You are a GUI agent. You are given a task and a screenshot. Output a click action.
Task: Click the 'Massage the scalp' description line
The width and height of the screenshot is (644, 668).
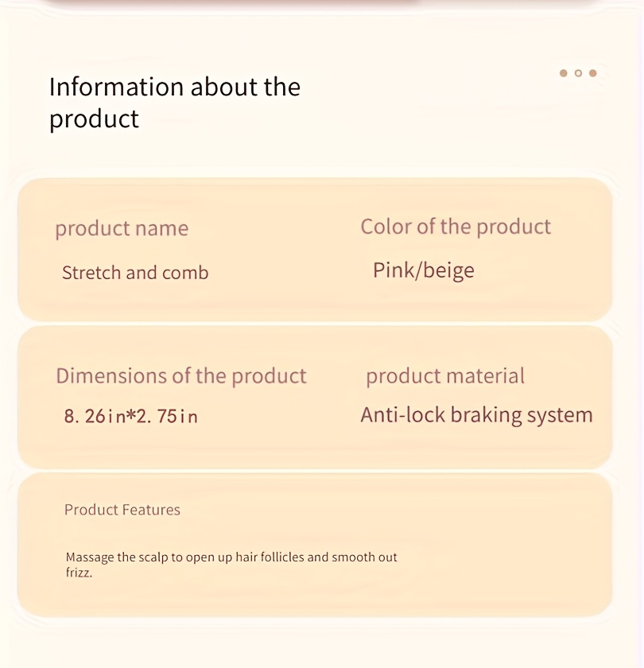click(231, 557)
